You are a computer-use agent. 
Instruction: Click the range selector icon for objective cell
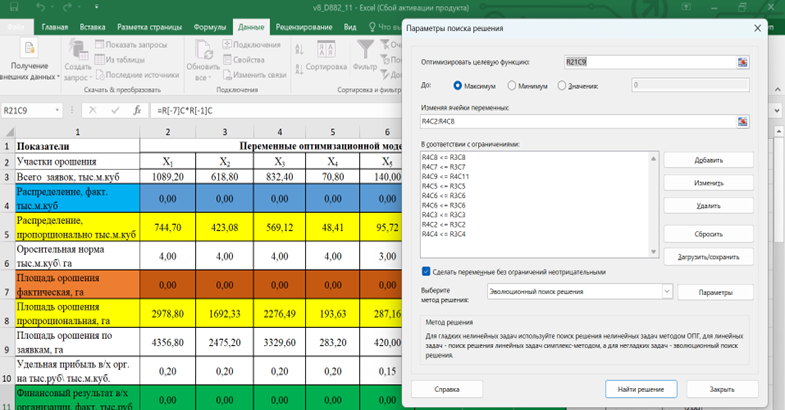743,62
